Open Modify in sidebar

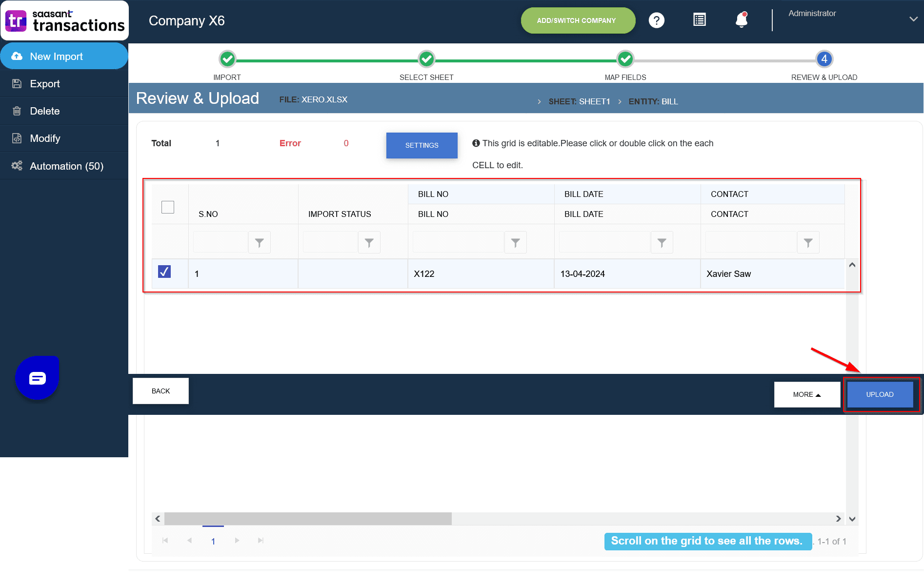click(x=64, y=138)
